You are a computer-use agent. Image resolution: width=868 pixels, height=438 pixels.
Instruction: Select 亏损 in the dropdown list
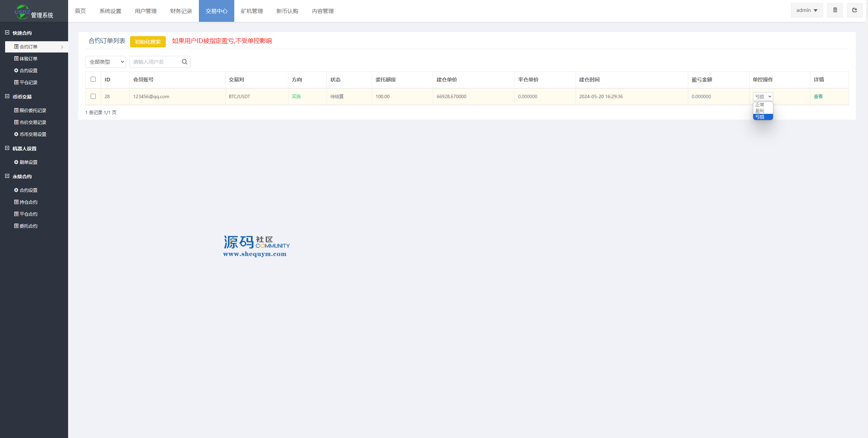[x=763, y=117]
